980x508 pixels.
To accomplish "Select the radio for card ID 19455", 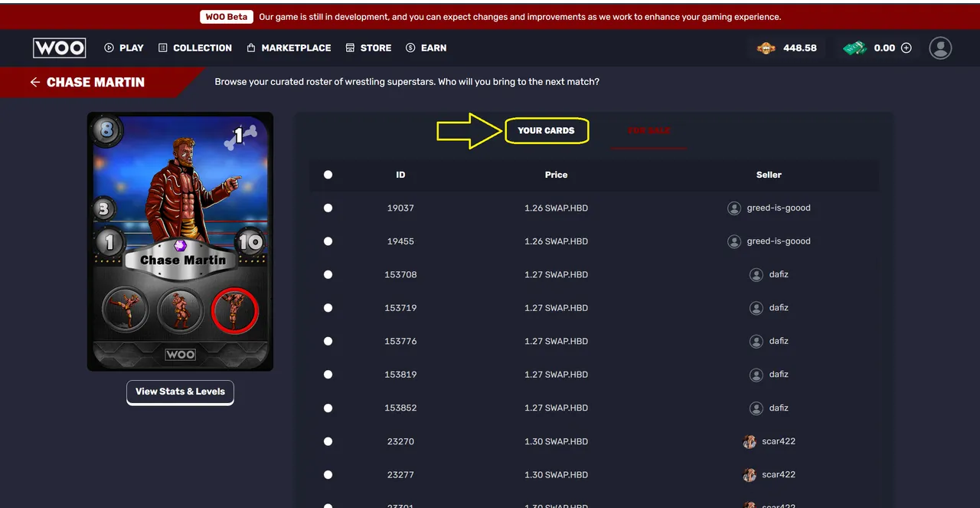I will (x=328, y=241).
